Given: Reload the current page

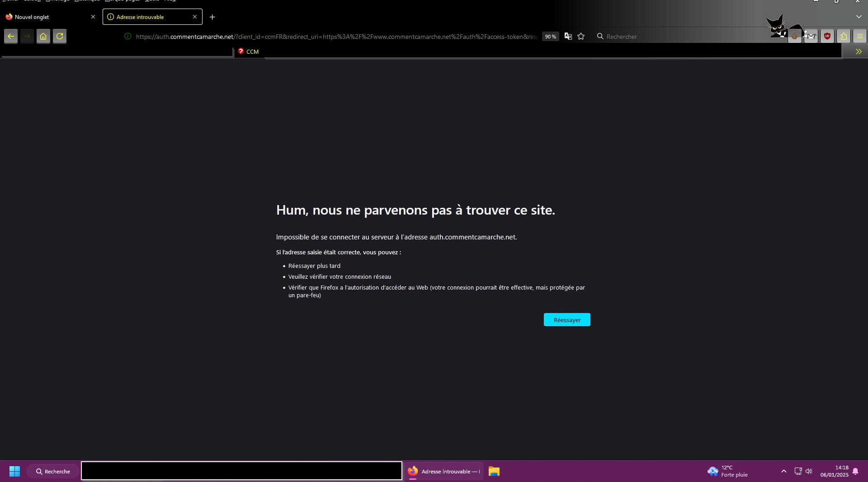Looking at the screenshot, I should tap(60, 36).
